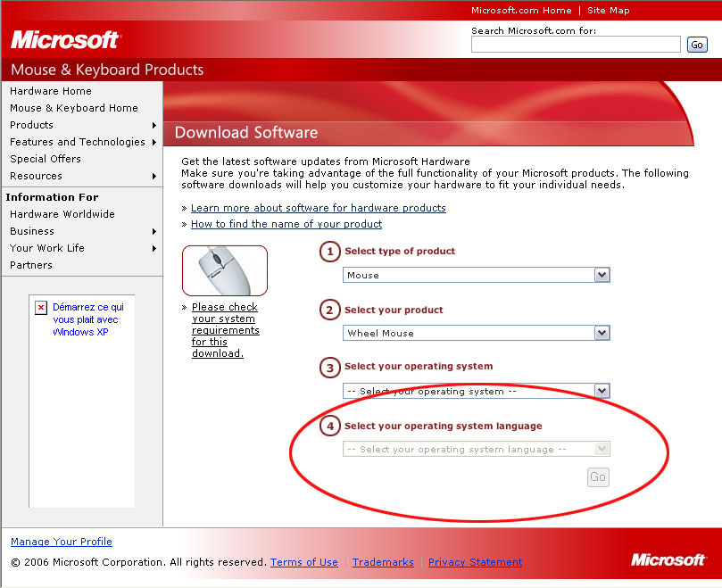Click the Microsoft logo in the footer

[668, 559]
